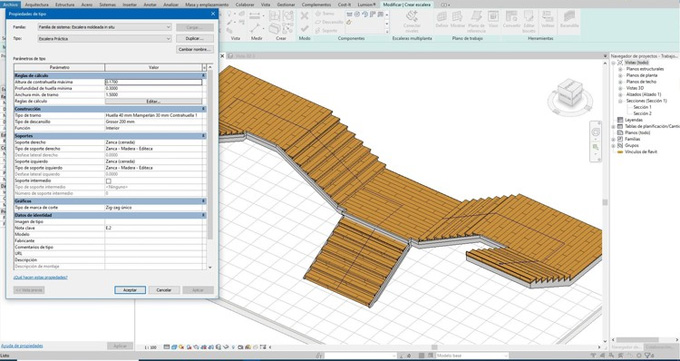
Task: Collapse the Soportes section
Action: 203,136
